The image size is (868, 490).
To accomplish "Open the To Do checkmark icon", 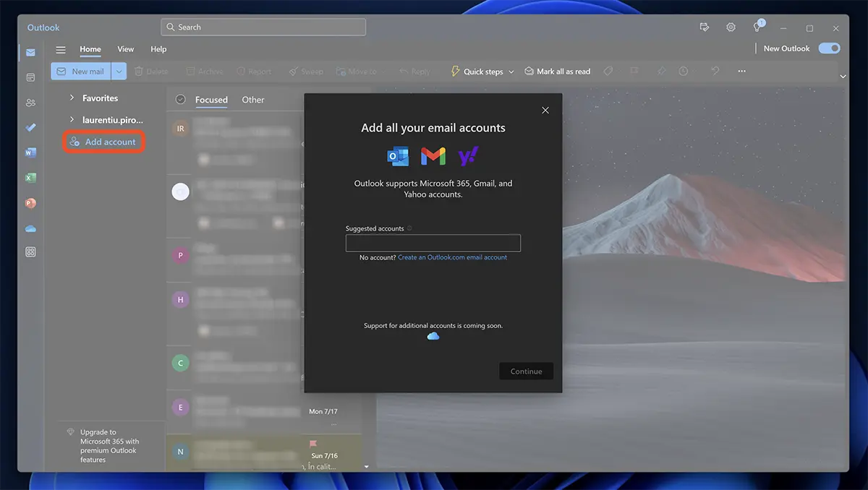I will point(30,128).
